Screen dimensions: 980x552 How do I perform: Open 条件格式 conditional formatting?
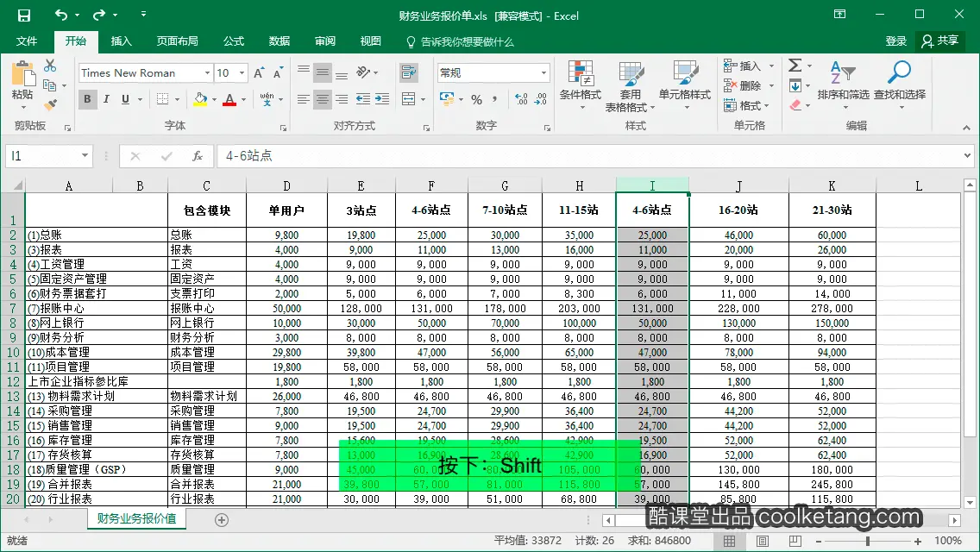click(581, 85)
